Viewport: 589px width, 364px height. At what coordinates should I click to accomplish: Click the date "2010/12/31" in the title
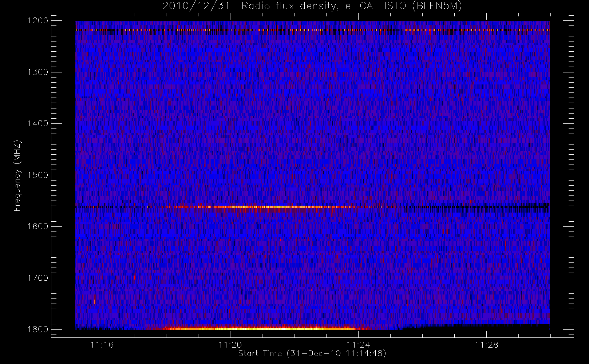[x=196, y=6]
